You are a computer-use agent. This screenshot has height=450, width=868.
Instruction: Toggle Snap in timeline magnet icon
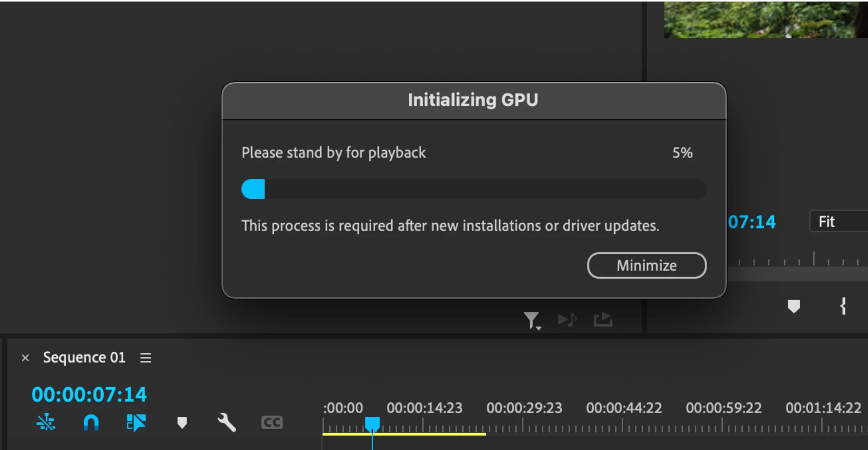(91, 422)
